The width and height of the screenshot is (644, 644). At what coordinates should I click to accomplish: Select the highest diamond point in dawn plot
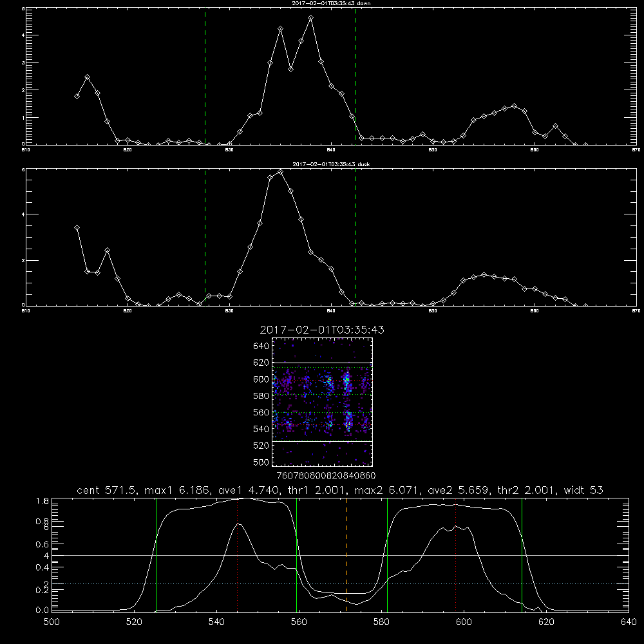coord(311,17)
